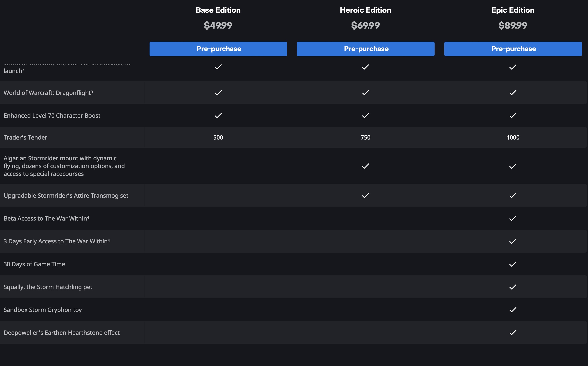The image size is (588, 366).
Task: Click Epic checkmark for Squally Storm Hatchling pet
Action: tap(513, 287)
